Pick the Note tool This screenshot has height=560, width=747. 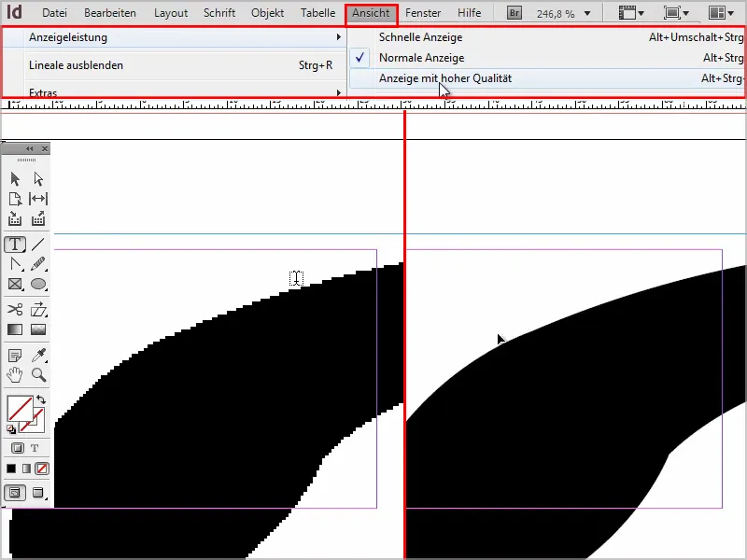point(15,356)
